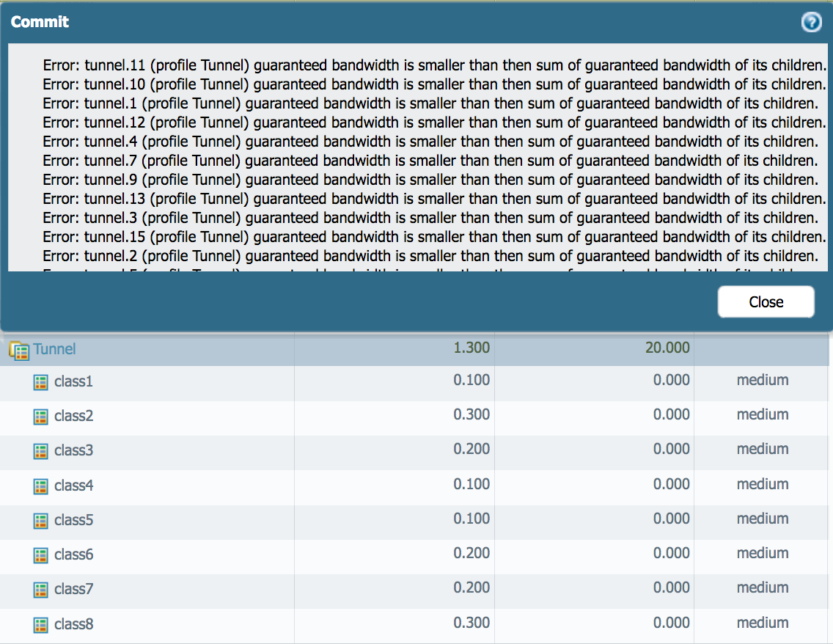Click the class1 table icon
The height and width of the screenshot is (644, 833).
tap(40, 382)
